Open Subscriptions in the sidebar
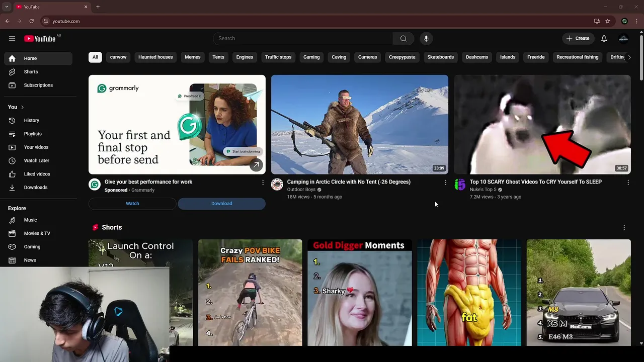Image resolution: width=644 pixels, height=362 pixels. tap(38, 85)
